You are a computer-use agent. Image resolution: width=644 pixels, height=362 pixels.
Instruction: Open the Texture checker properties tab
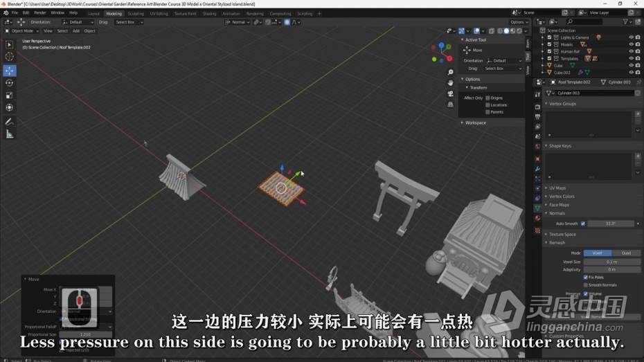[537, 230]
